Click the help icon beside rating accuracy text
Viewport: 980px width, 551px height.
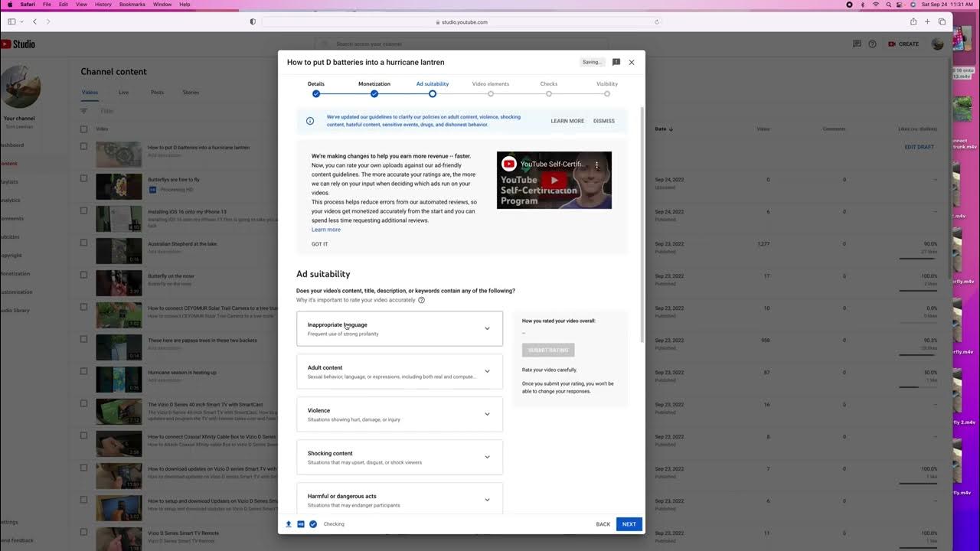[422, 300]
